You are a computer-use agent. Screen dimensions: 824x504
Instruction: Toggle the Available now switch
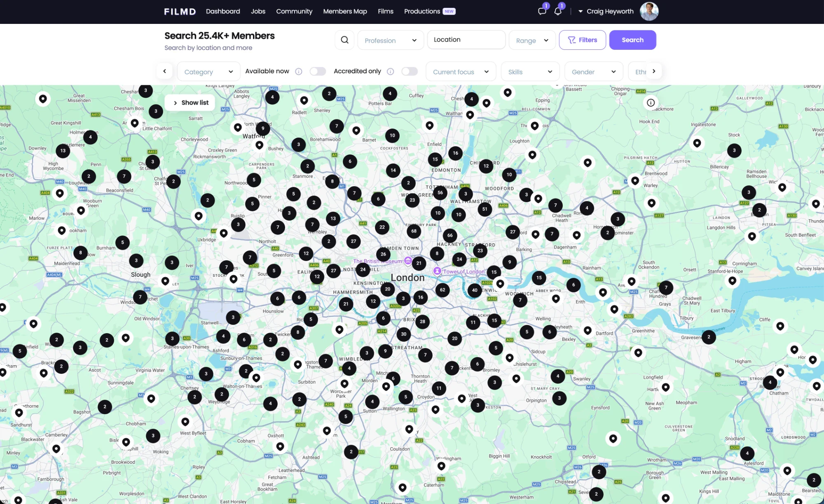point(318,72)
